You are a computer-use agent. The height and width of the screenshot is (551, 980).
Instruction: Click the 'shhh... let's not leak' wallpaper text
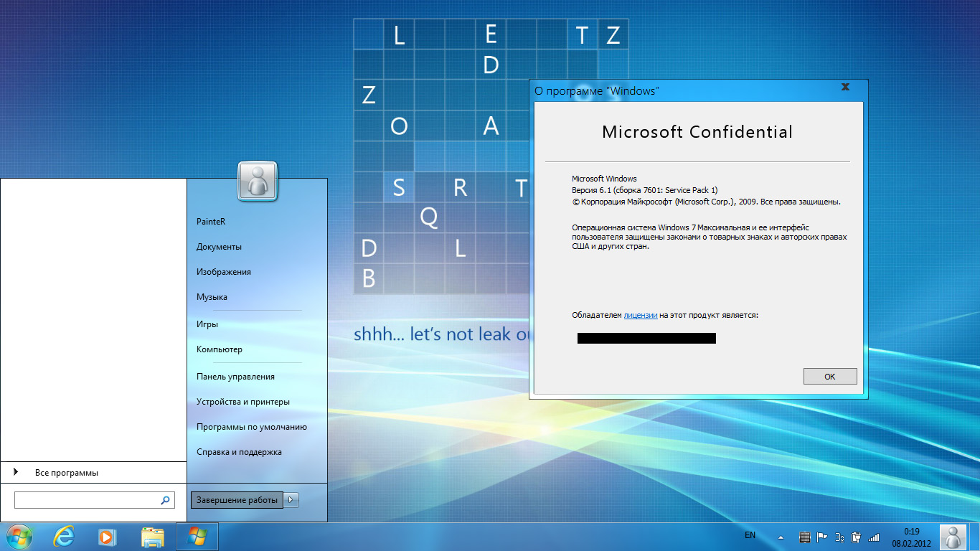pyautogui.click(x=441, y=334)
